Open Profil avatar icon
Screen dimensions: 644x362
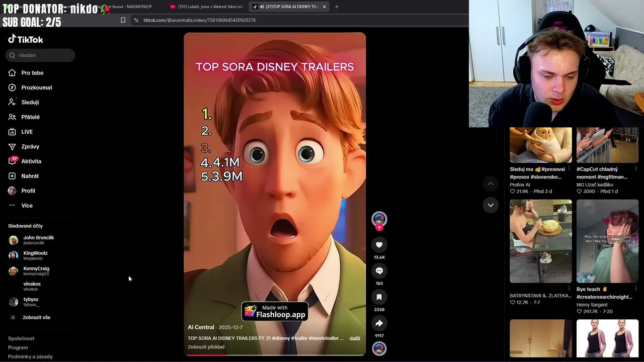point(12,191)
